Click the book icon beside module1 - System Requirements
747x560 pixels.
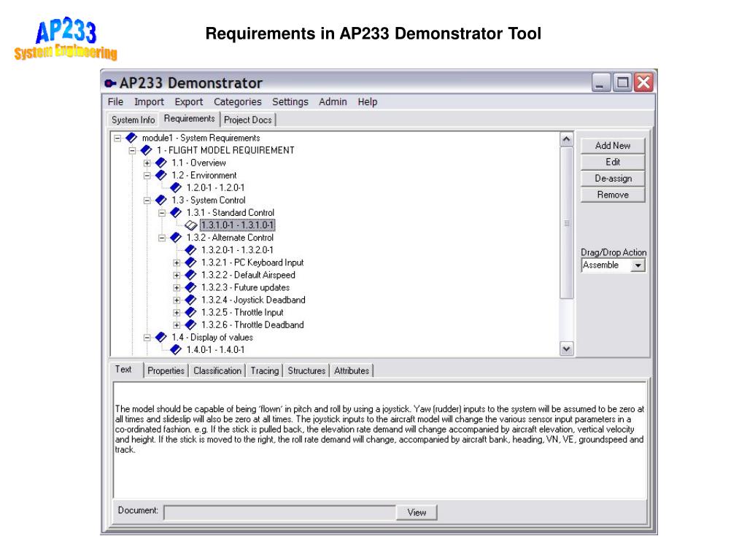(x=131, y=138)
